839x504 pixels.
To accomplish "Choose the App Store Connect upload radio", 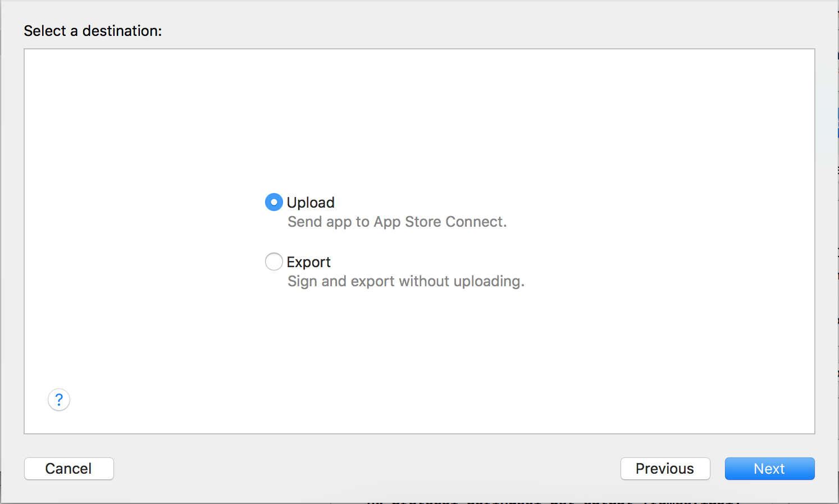I will pyautogui.click(x=273, y=202).
